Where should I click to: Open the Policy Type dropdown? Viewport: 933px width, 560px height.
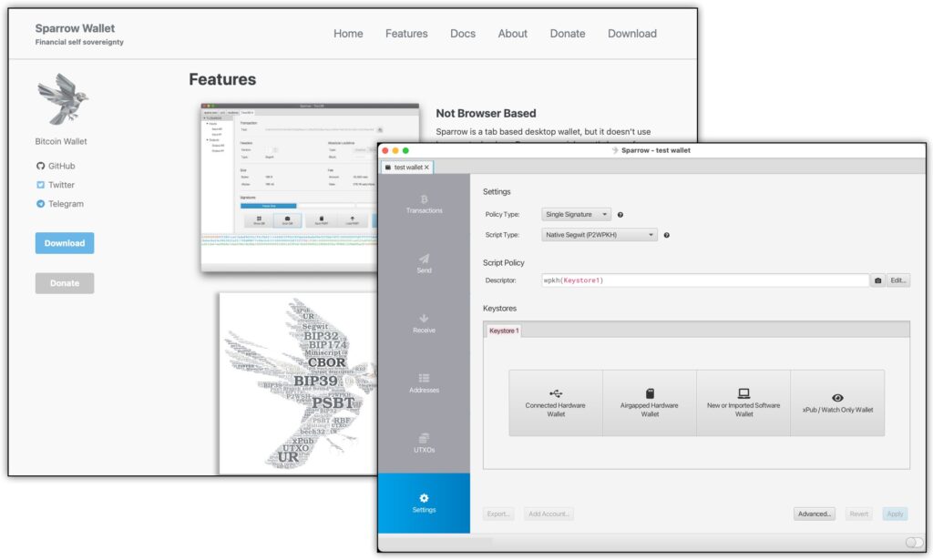[x=576, y=215]
